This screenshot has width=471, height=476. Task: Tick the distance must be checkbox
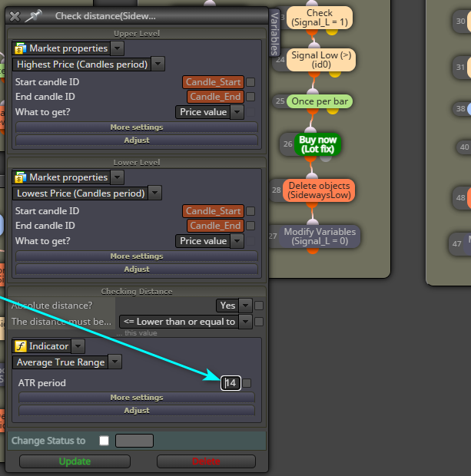click(259, 322)
